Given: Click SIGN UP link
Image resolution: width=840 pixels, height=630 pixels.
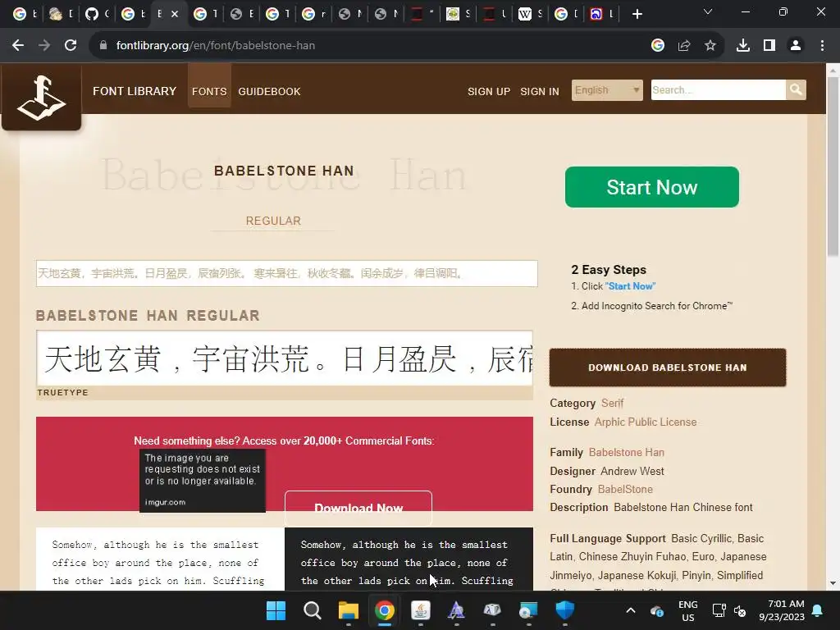Looking at the screenshot, I should (x=489, y=92).
